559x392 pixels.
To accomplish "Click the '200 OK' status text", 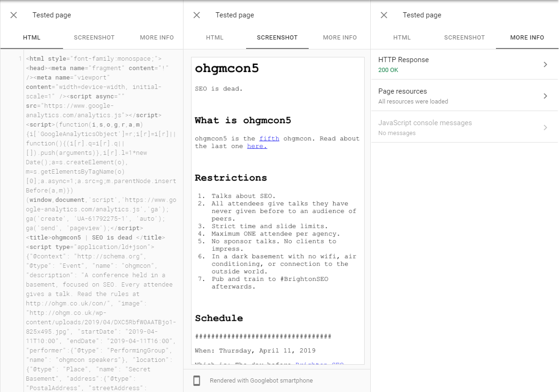I will tap(388, 70).
